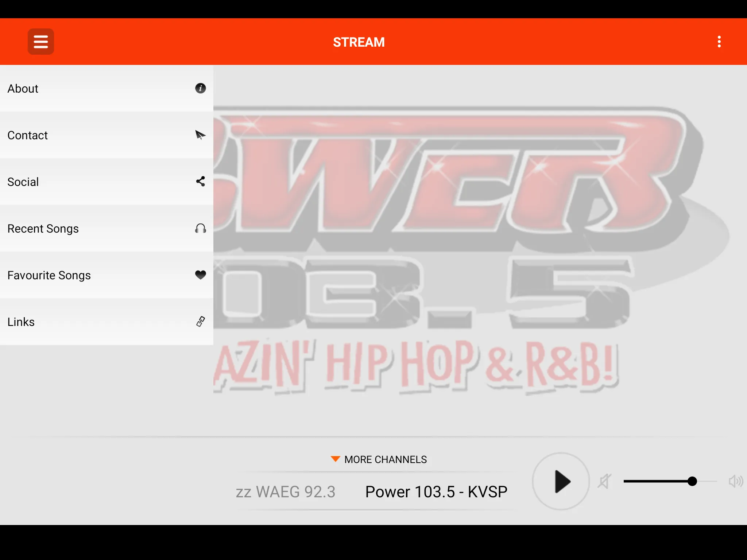The image size is (747, 560).
Task: Click the hamburger menu icon
Action: [40, 42]
